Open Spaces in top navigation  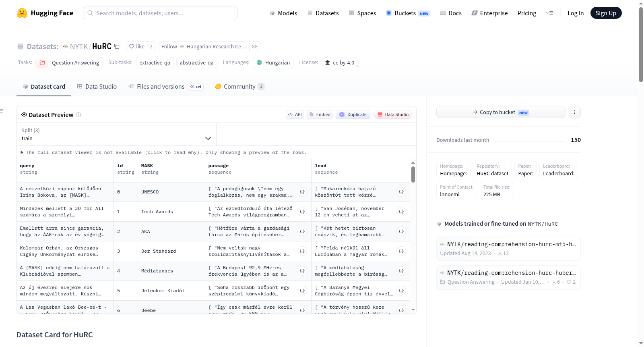coord(362,13)
